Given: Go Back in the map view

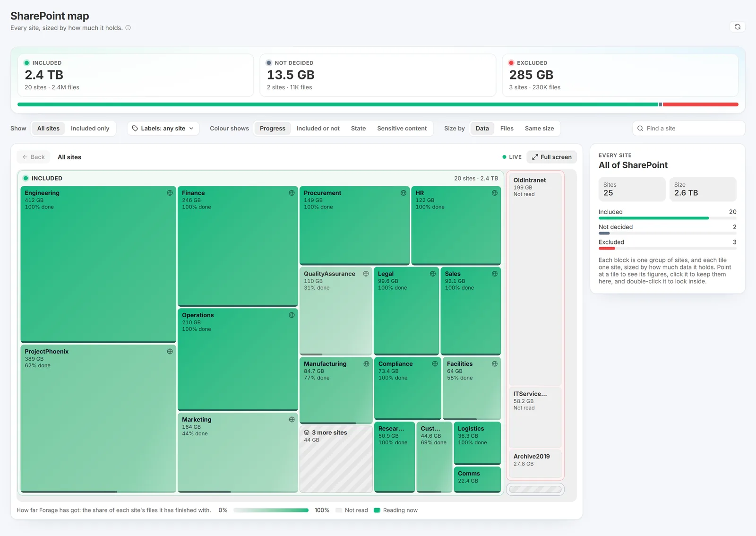Looking at the screenshot, I should click(x=34, y=157).
